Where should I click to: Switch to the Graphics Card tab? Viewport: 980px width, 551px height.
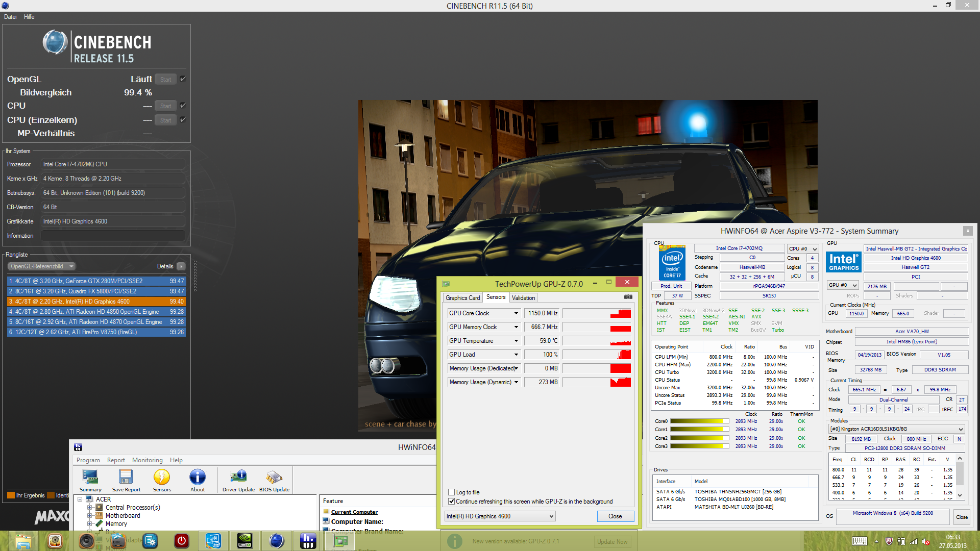tap(462, 298)
